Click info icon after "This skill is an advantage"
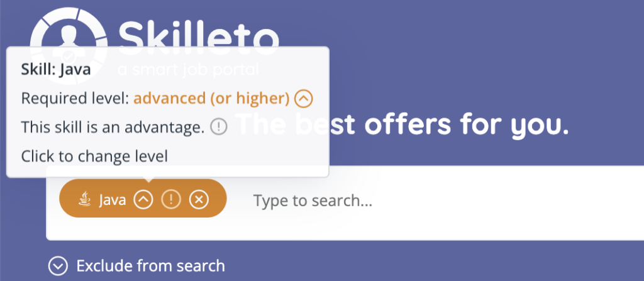Viewport: 644px width, 281px height. [218, 128]
